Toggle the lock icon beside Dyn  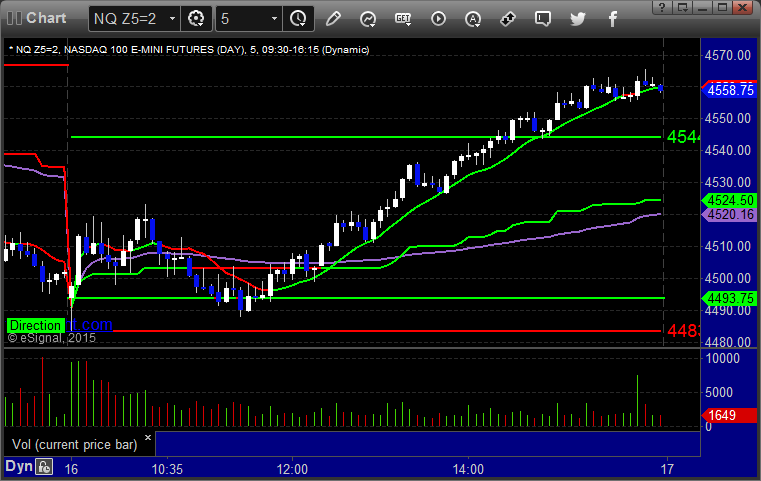coord(44,467)
